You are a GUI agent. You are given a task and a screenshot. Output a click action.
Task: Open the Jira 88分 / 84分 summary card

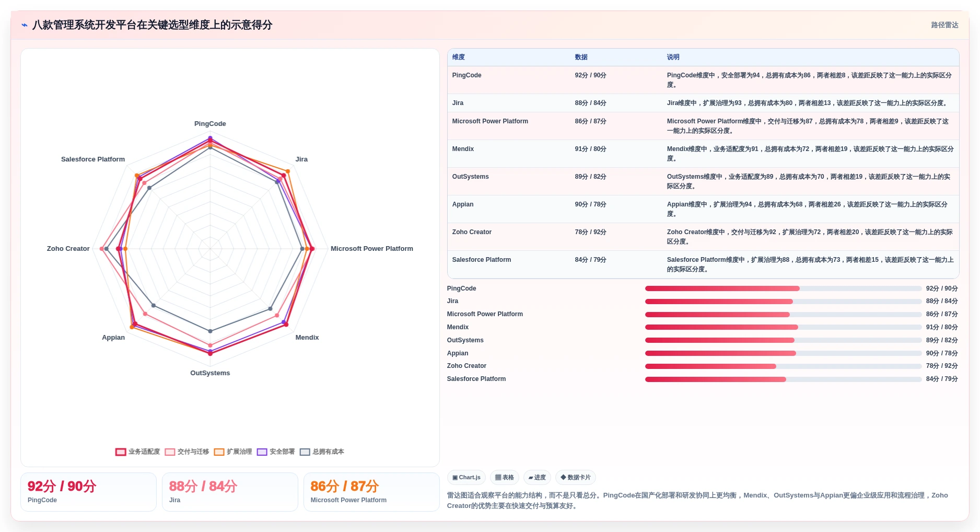230,492
